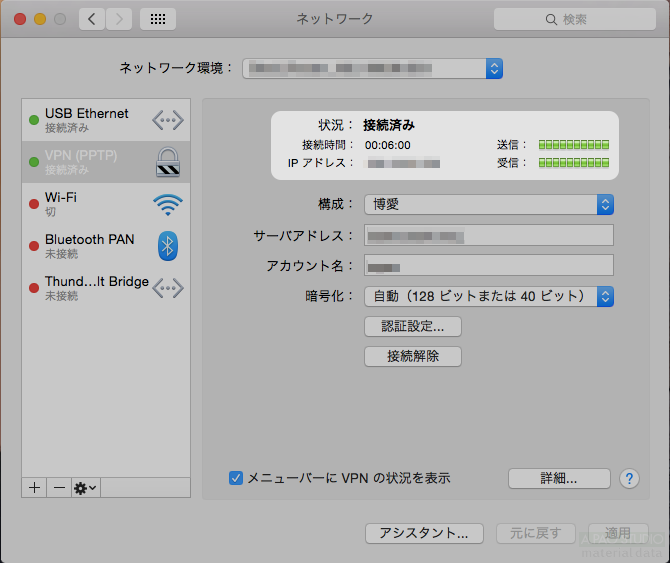Show all preferences grid icon
670x563 pixels.
(158, 19)
